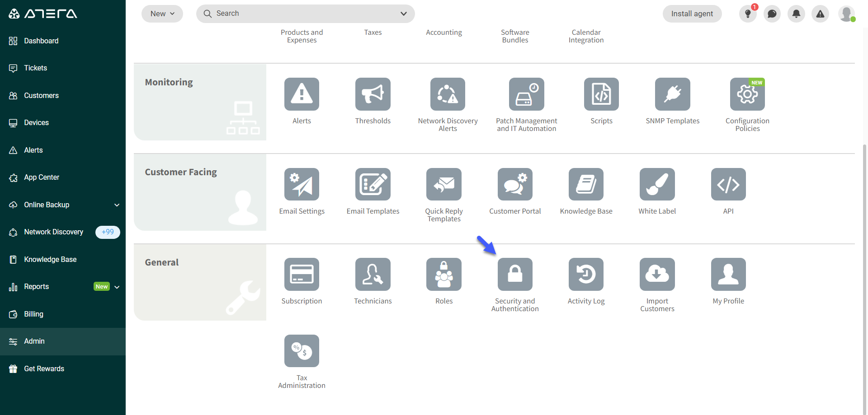Open White Label brush icon
The width and height of the screenshot is (868, 415).
[x=657, y=184]
